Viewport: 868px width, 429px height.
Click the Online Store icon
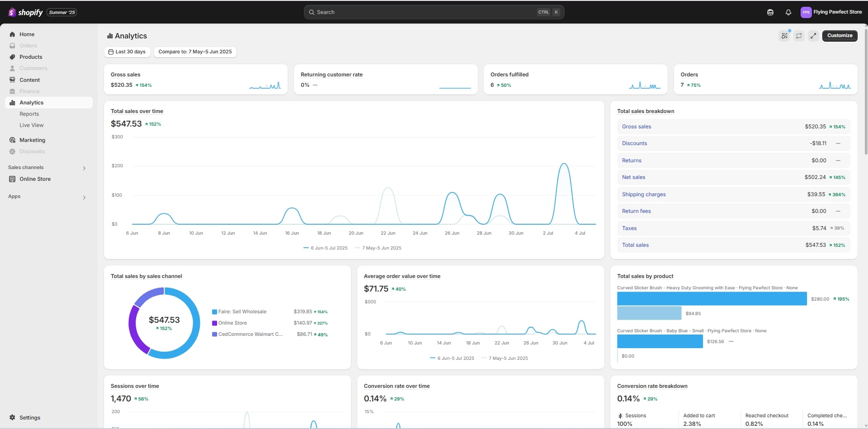pos(12,179)
